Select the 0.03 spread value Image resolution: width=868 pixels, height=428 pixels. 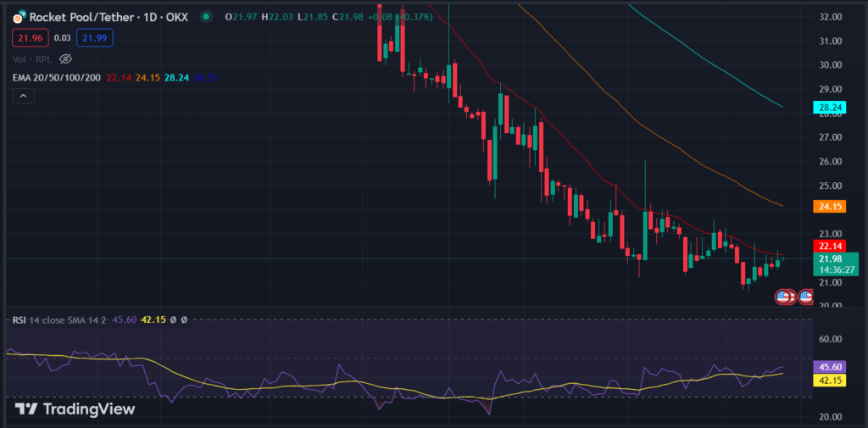[x=63, y=37]
